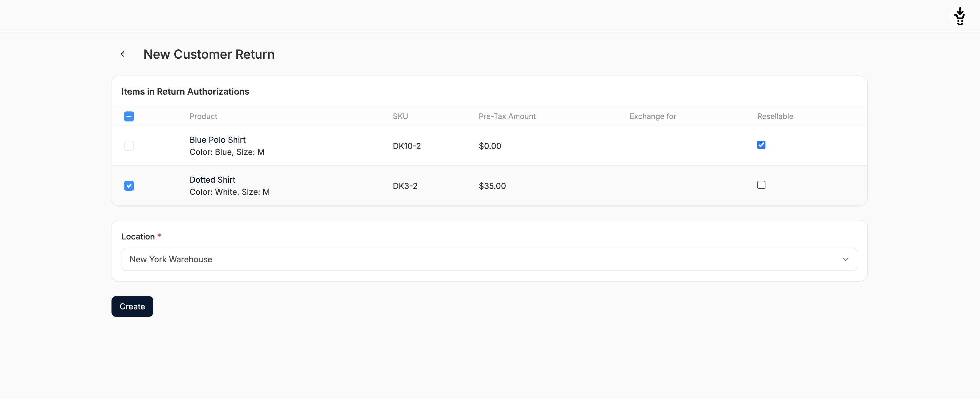Mark Dotted Shirt as Resellable
The width and height of the screenshot is (980, 399).
click(761, 185)
